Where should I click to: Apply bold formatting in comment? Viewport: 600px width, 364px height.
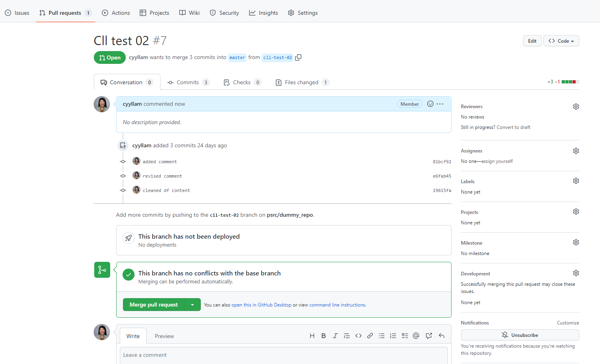coord(324,336)
